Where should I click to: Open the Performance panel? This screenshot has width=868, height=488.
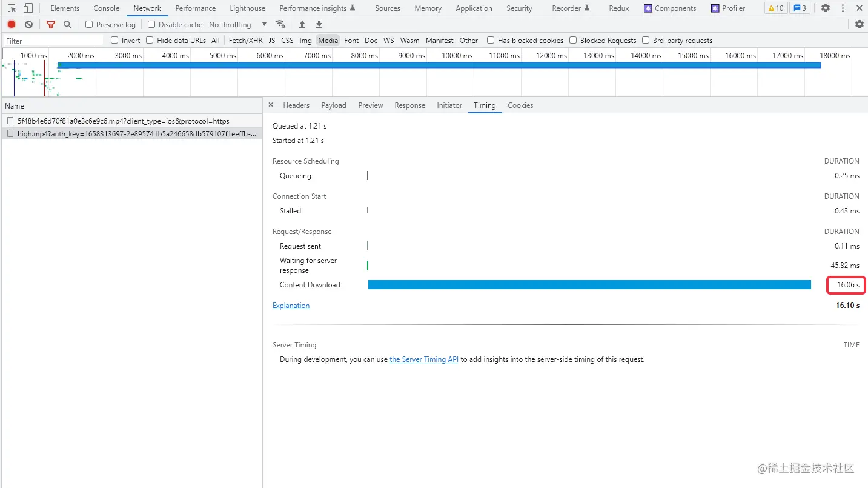(195, 8)
